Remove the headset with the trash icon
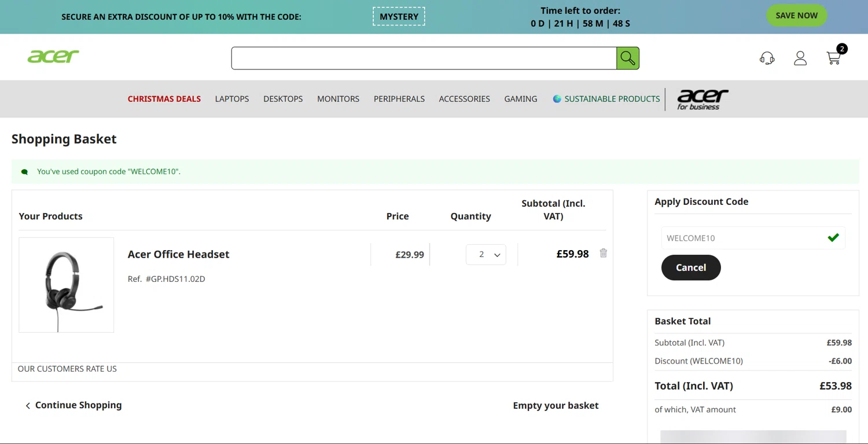The image size is (868, 444). [x=604, y=253]
